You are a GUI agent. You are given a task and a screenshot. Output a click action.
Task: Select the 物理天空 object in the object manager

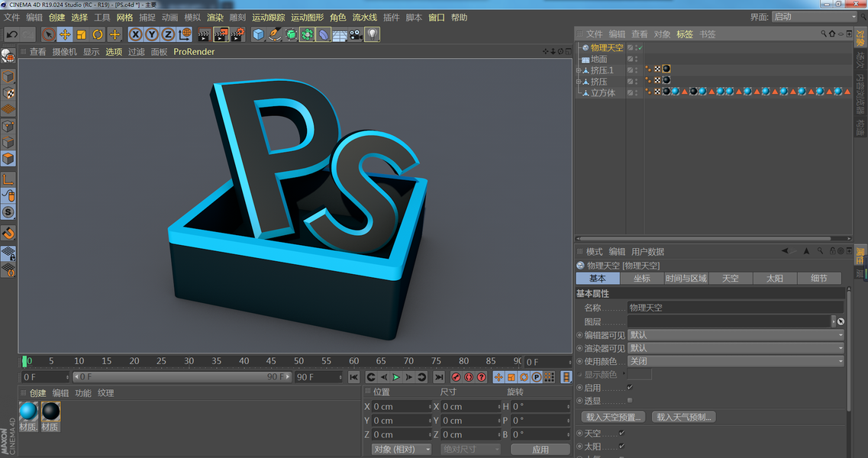[x=607, y=47]
